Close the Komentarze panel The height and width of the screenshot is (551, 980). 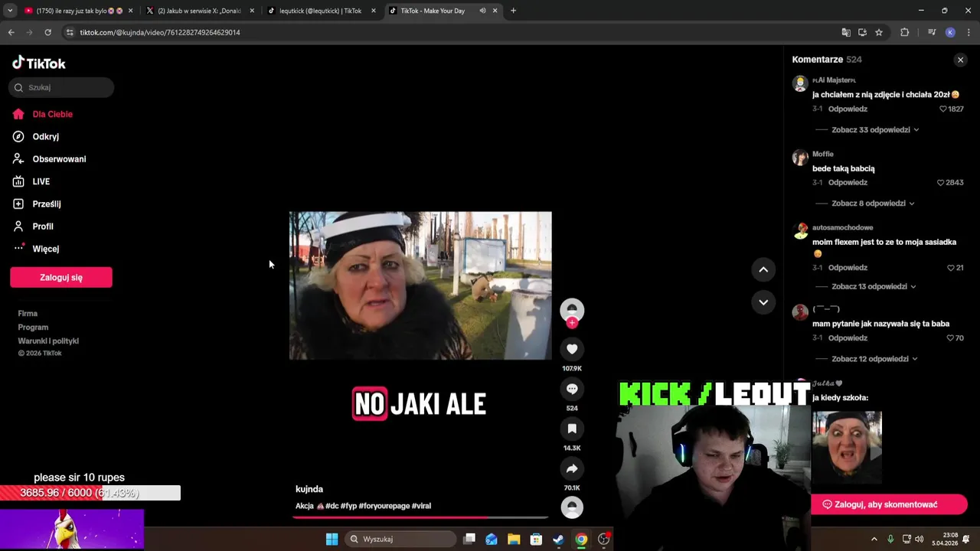960,60
